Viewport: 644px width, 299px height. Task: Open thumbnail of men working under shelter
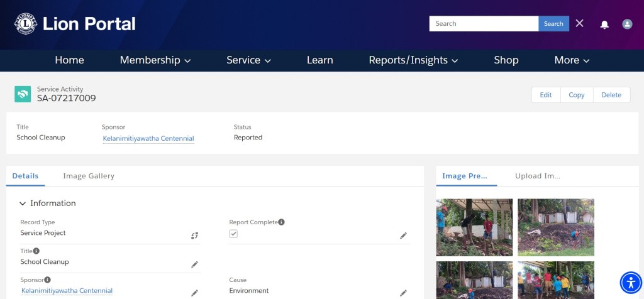click(x=474, y=227)
